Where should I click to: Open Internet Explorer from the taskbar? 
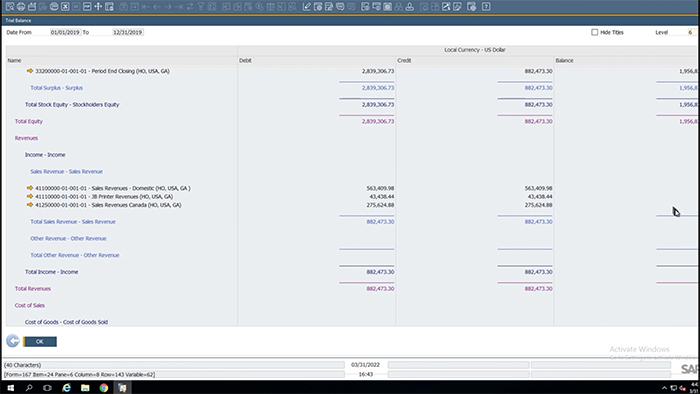(x=67, y=388)
